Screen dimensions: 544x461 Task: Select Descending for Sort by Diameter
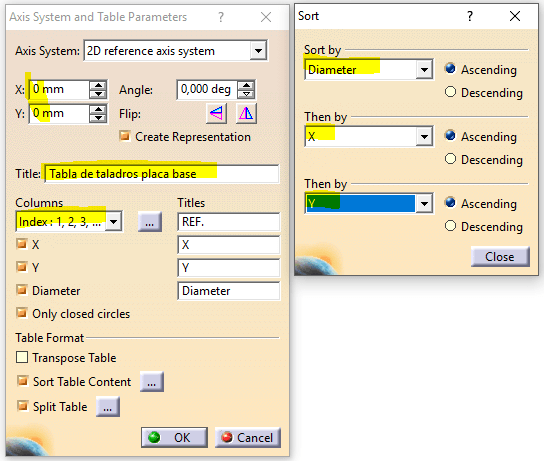click(450, 92)
